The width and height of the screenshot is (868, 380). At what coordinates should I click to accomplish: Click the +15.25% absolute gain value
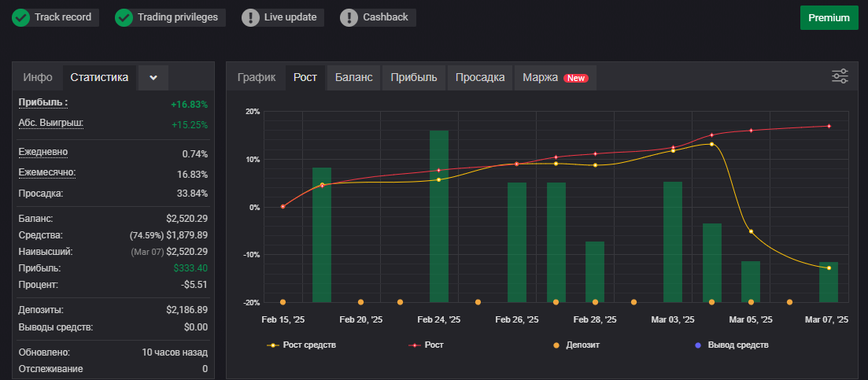[x=190, y=125]
